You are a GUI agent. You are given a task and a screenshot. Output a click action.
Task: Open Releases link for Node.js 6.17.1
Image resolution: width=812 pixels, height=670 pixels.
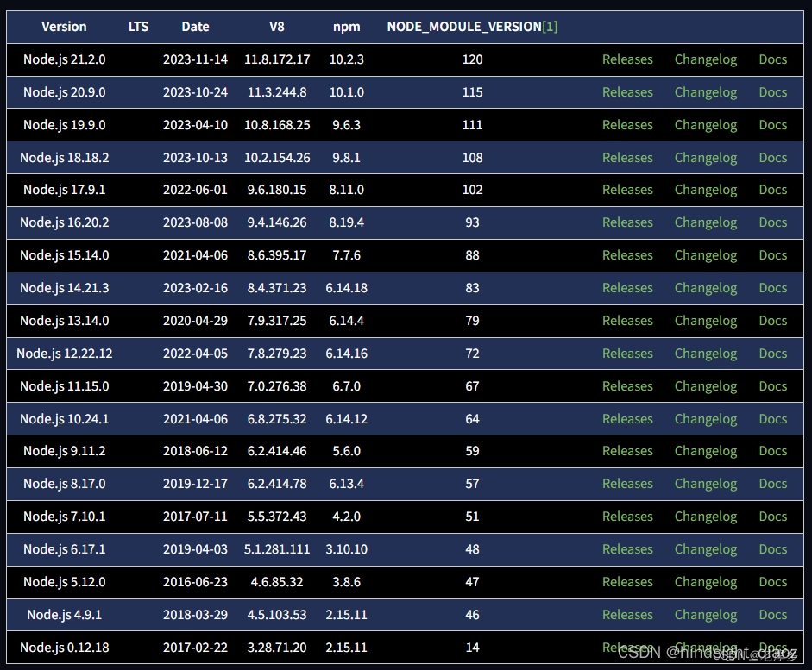point(627,549)
